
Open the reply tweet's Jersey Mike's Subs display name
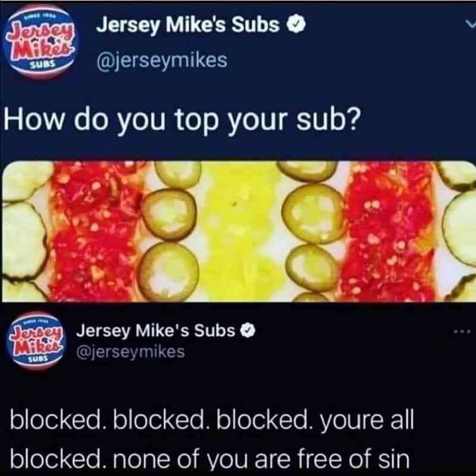[x=156, y=331]
